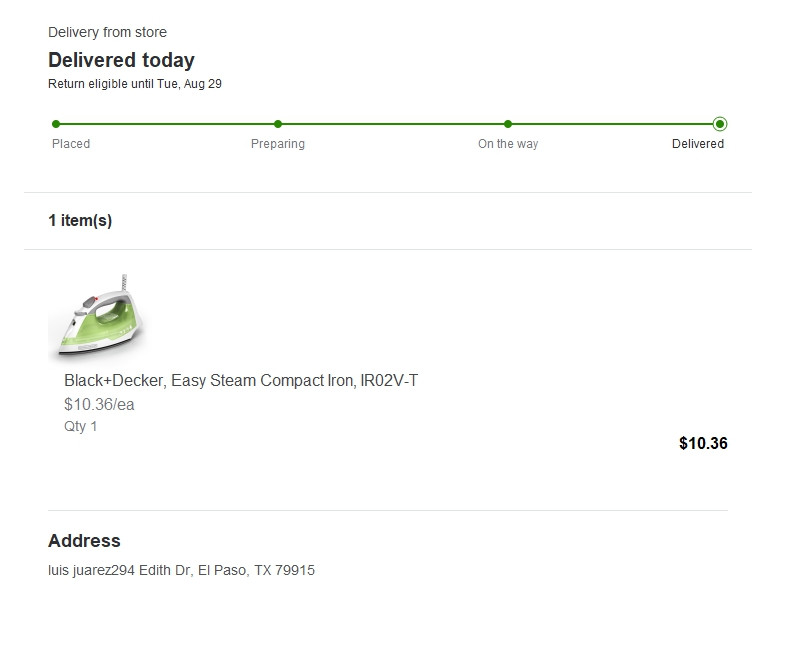Click the Preparing progress dot
The width and height of the screenshot is (800, 646).
[278, 124]
